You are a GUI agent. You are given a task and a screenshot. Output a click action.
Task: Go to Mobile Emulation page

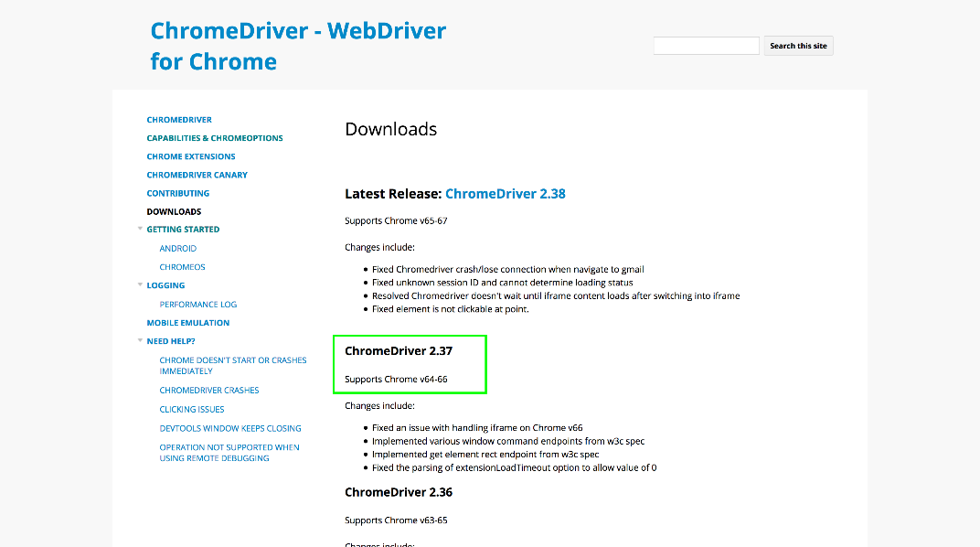tap(188, 323)
